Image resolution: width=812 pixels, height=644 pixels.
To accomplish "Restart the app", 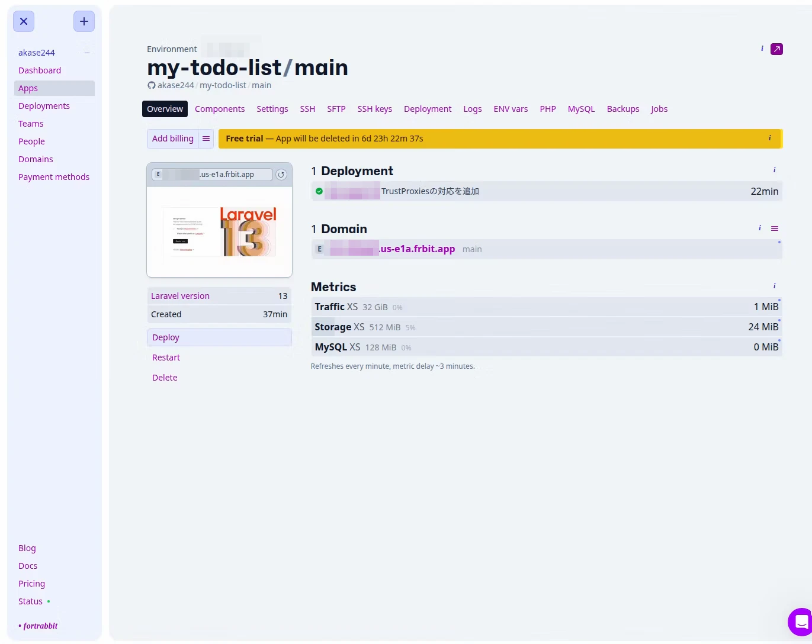I will coord(166,358).
